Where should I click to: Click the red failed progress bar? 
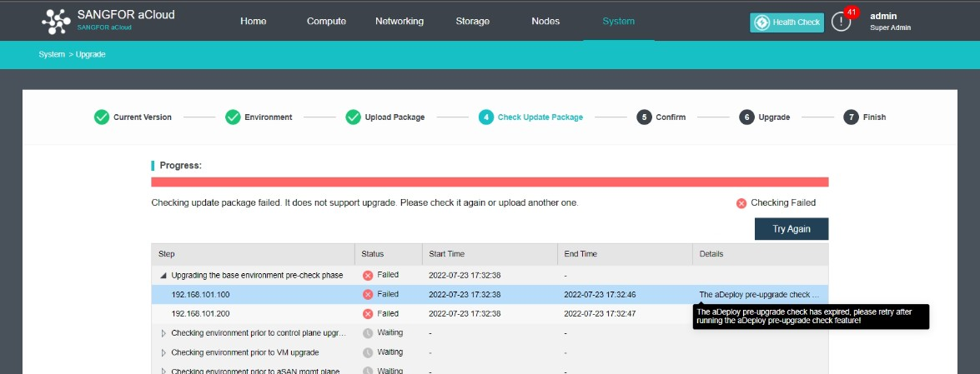point(490,182)
